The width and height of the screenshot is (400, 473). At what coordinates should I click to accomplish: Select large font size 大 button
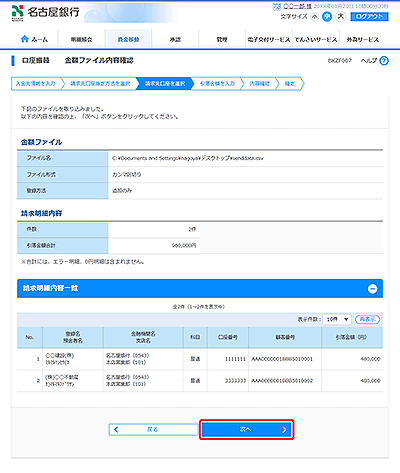[340, 16]
